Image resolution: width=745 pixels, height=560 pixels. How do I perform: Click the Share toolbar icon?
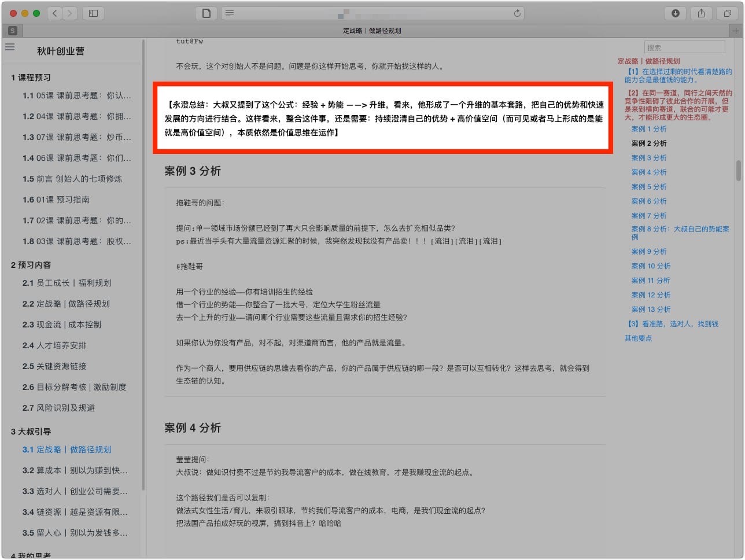[x=701, y=13]
